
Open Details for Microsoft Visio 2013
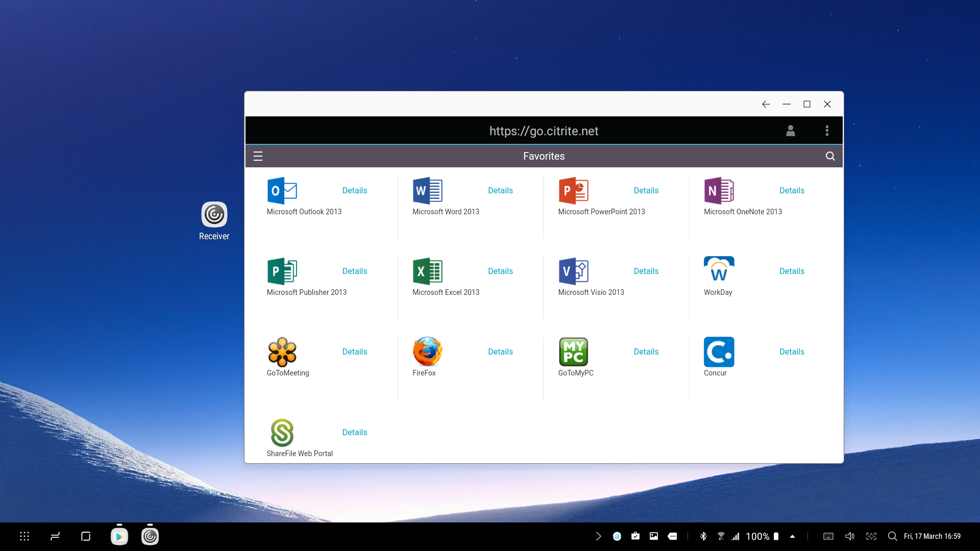646,271
